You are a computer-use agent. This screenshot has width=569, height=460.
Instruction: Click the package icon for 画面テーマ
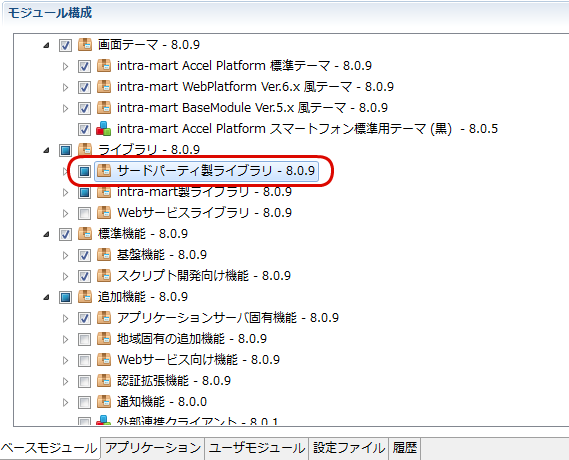[85, 45]
